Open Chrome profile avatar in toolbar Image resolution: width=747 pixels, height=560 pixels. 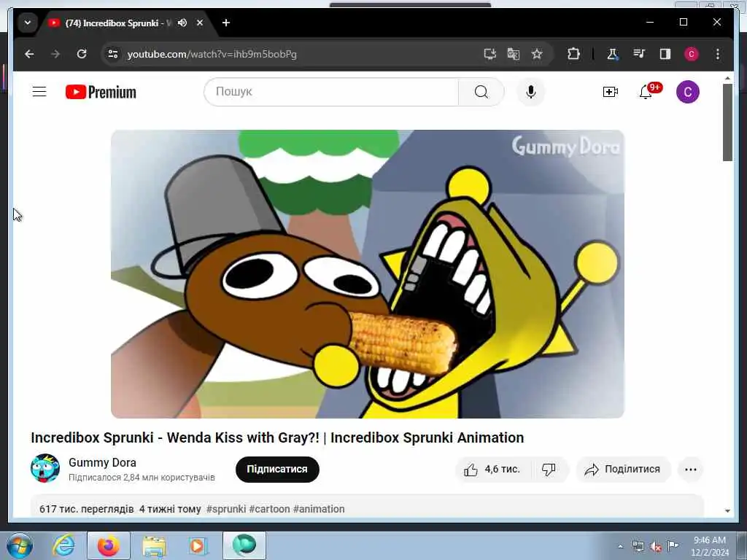click(692, 54)
